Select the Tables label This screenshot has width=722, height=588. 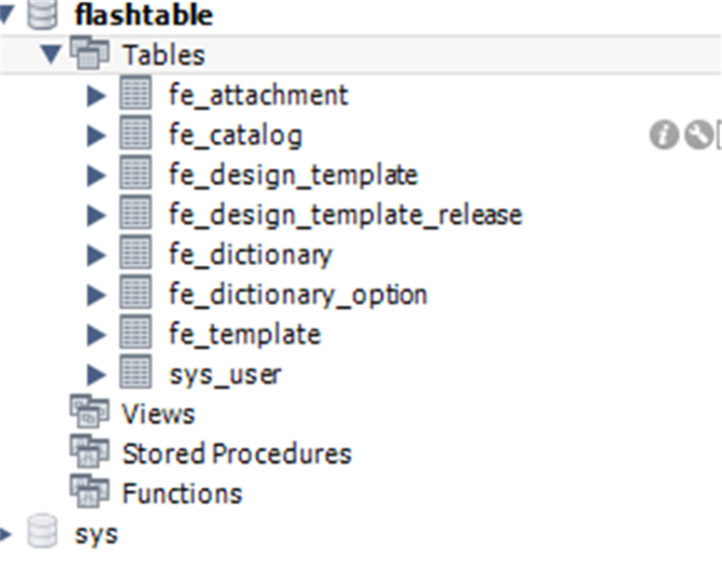tap(163, 55)
